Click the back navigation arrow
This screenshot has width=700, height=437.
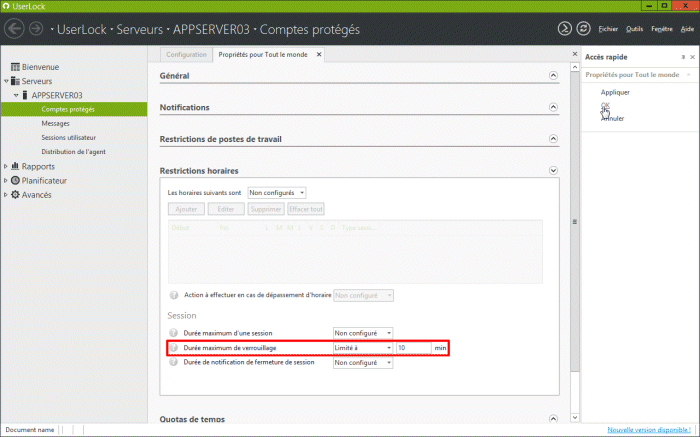[14, 29]
